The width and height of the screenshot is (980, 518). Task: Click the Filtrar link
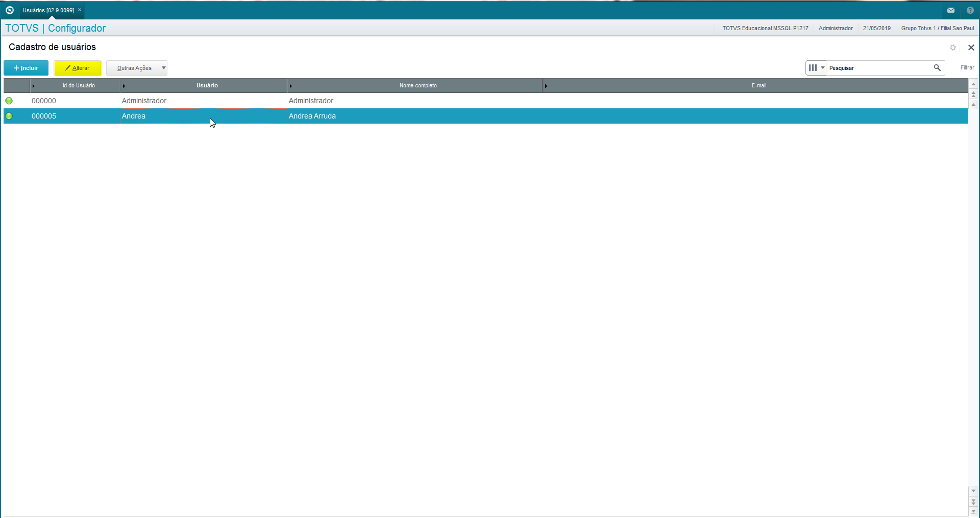(x=967, y=67)
